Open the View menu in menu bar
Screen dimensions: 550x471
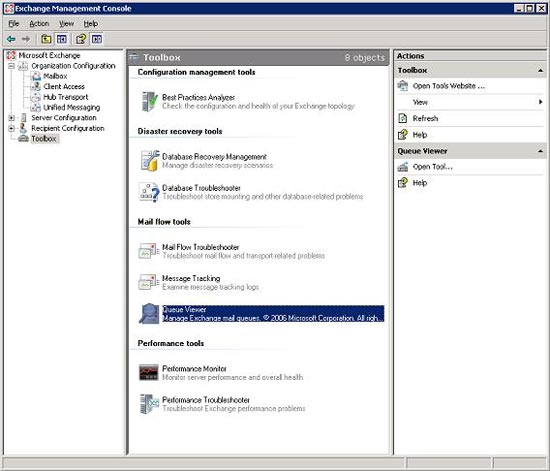pos(66,24)
